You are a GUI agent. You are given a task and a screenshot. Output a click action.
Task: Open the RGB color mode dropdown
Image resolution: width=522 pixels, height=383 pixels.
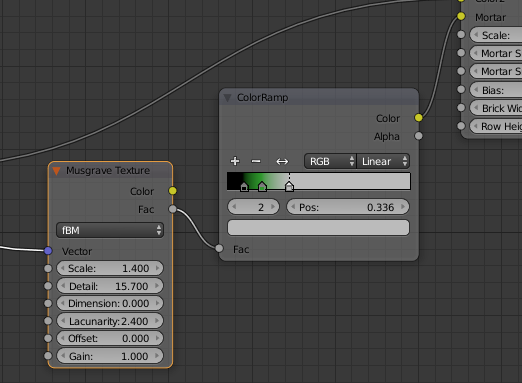tap(330, 161)
